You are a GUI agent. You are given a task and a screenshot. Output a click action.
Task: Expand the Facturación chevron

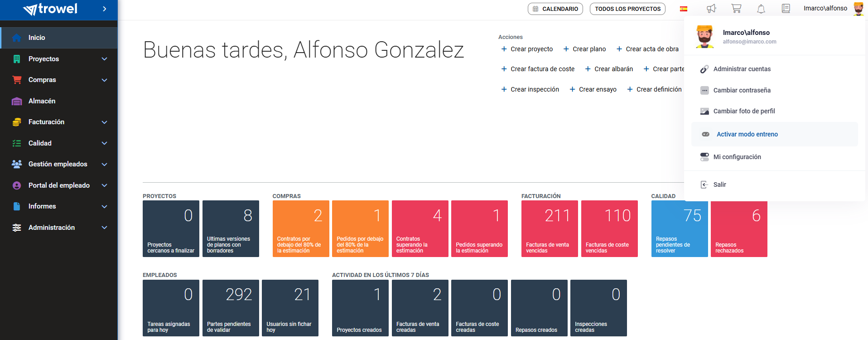click(x=105, y=122)
